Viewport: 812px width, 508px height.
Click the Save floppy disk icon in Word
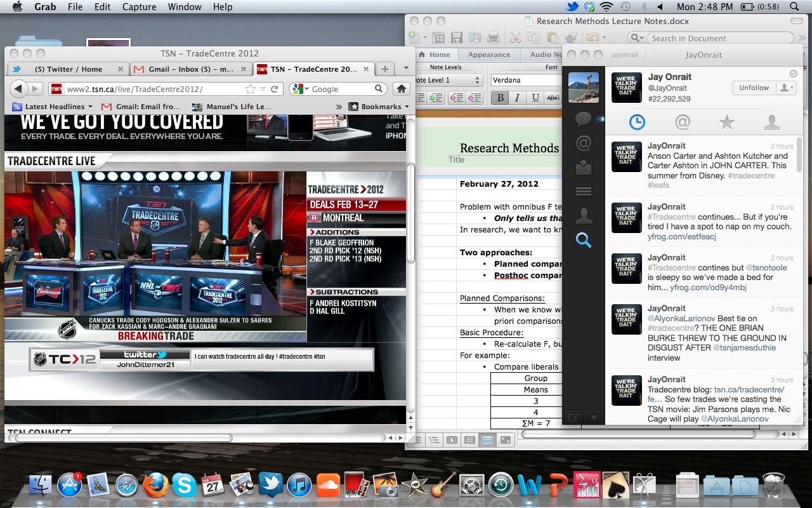(456, 38)
